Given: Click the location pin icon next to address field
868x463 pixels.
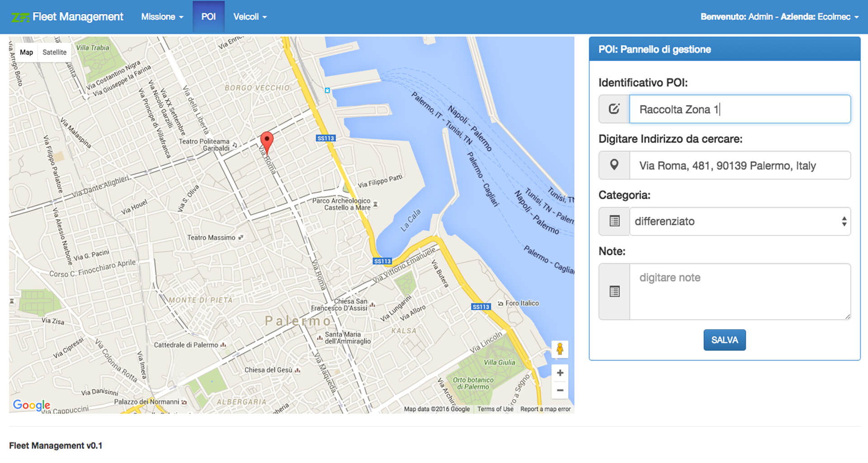Looking at the screenshot, I should coord(613,165).
